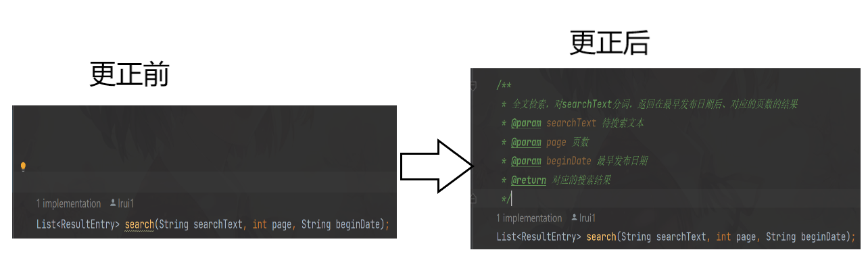
Task: Click the page parameter name in Javadoc
Action: point(556,142)
